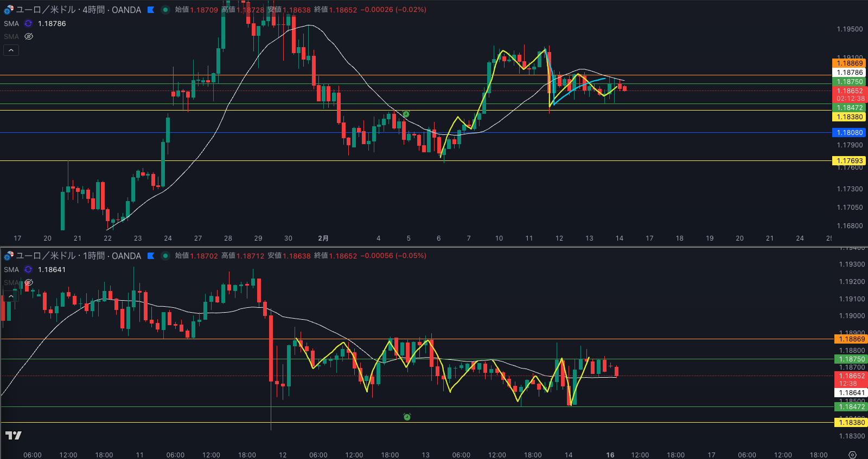This screenshot has height=459, width=868.
Task: Click the yellow 1.17693 price level label
Action: 850,161
